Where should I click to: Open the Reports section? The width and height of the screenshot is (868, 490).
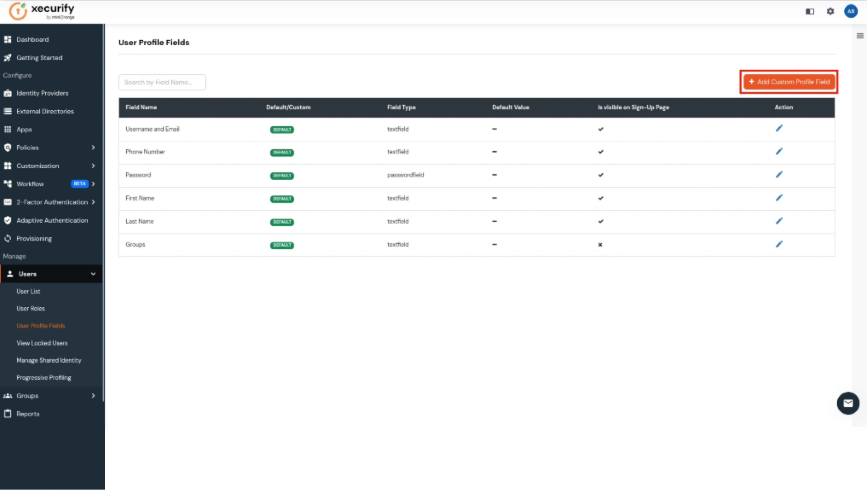tap(27, 414)
